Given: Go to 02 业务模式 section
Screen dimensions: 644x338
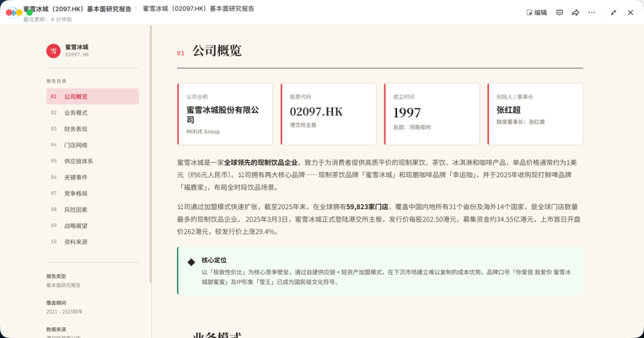Looking at the screenshot, I should pyautogui.click(x=92, y=113).
